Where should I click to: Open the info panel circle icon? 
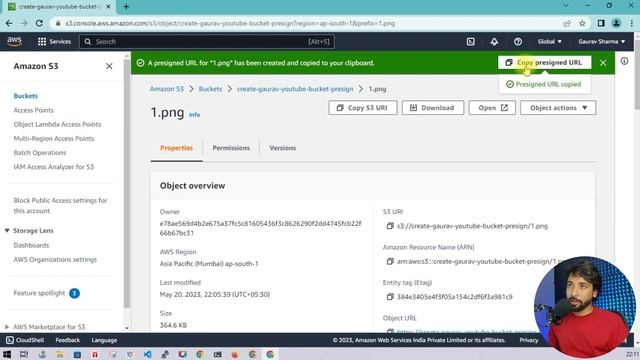pos(624,61)
